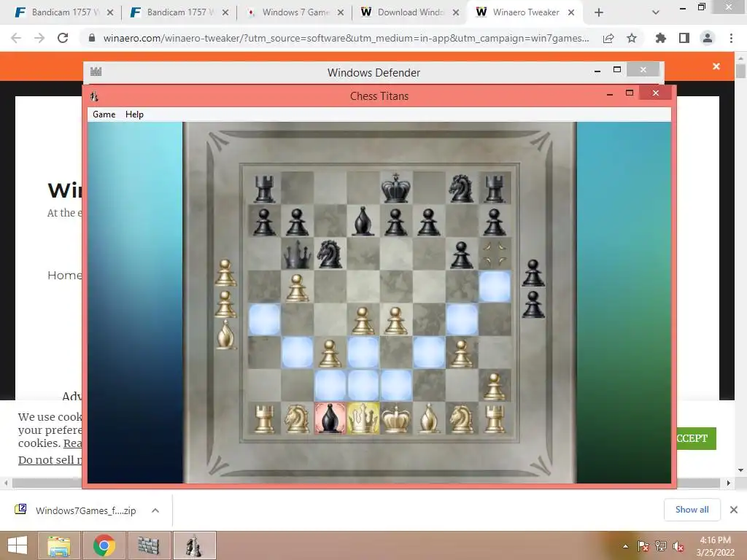747x560 pixels.
Task: Move to the highlighted square in front of the queen
Action: (363, 386)
